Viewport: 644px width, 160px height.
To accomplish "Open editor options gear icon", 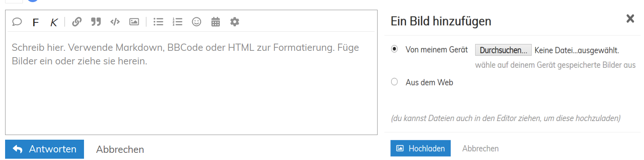I will [235, 22].
